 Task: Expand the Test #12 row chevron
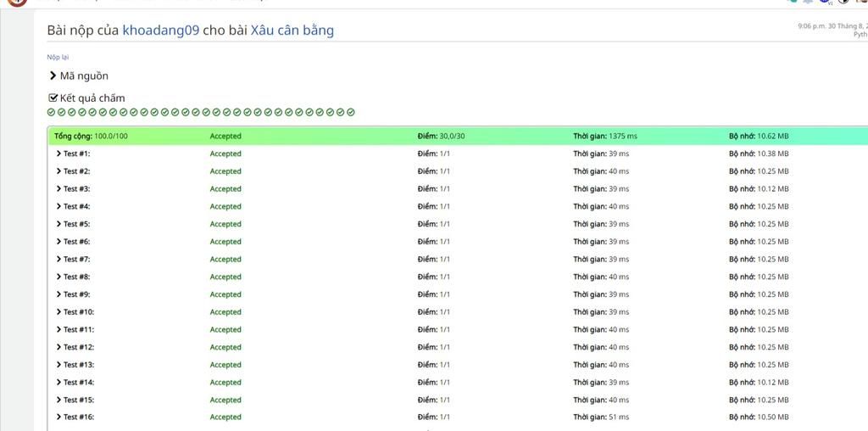point(58,347)
